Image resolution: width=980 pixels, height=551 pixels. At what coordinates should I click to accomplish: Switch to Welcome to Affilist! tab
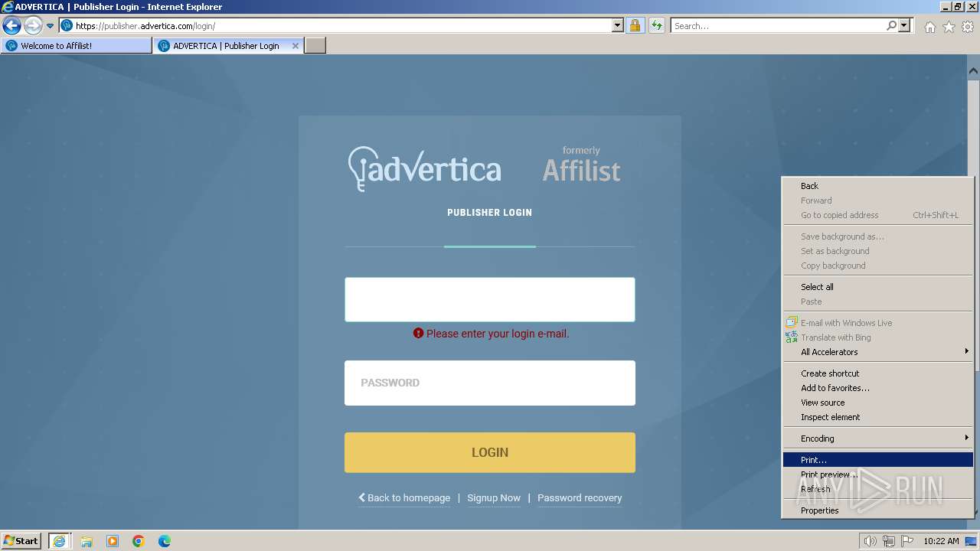click(77, 46)
